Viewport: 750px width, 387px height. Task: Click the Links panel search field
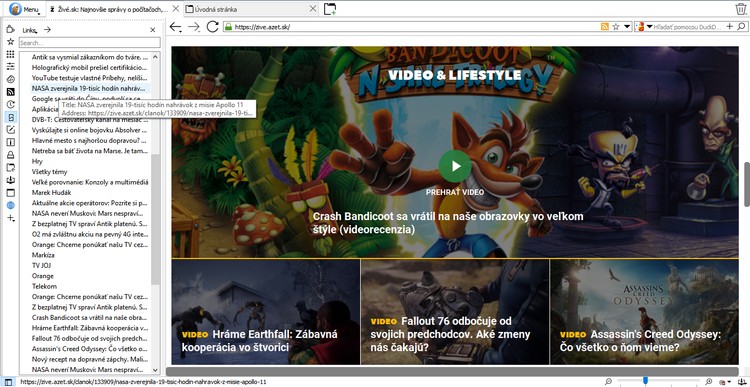coord(90,43)
